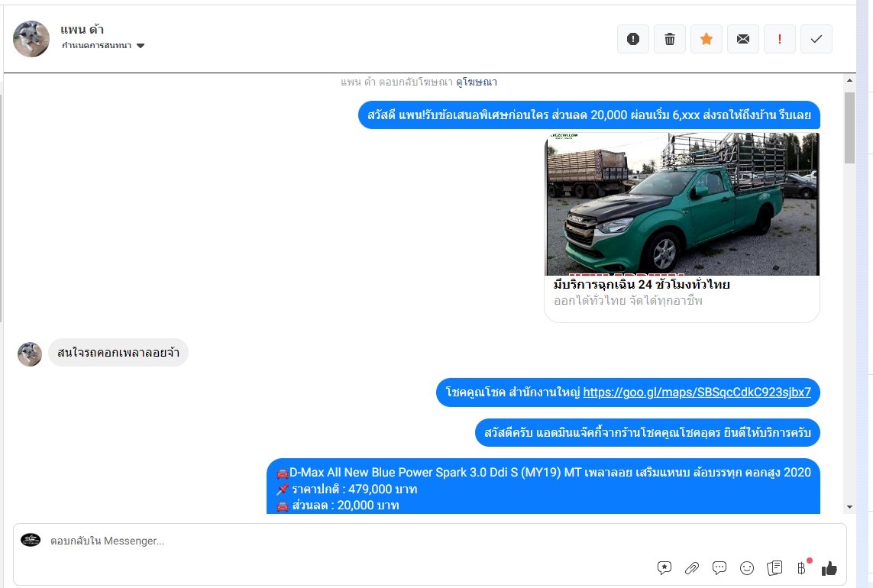Flag conversation with red exclamation icon
Screen dimensions: 873x588
(x=780, y=39)
